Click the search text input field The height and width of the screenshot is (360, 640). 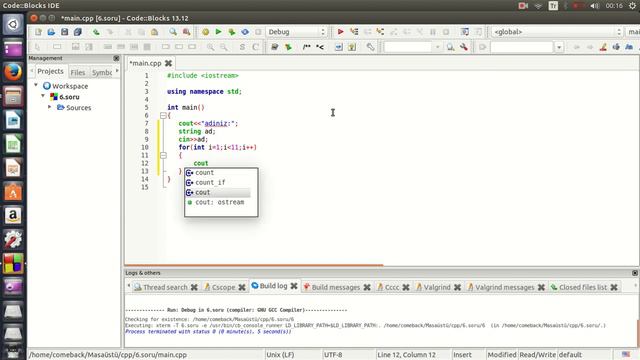(408, 47)
